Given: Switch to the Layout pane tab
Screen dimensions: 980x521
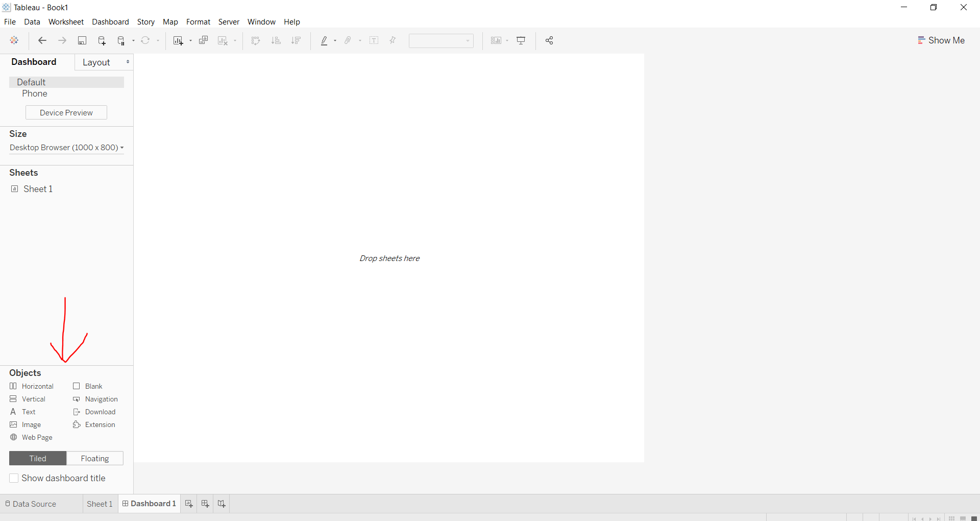Looking at the screenshot, I should [96, 62].
